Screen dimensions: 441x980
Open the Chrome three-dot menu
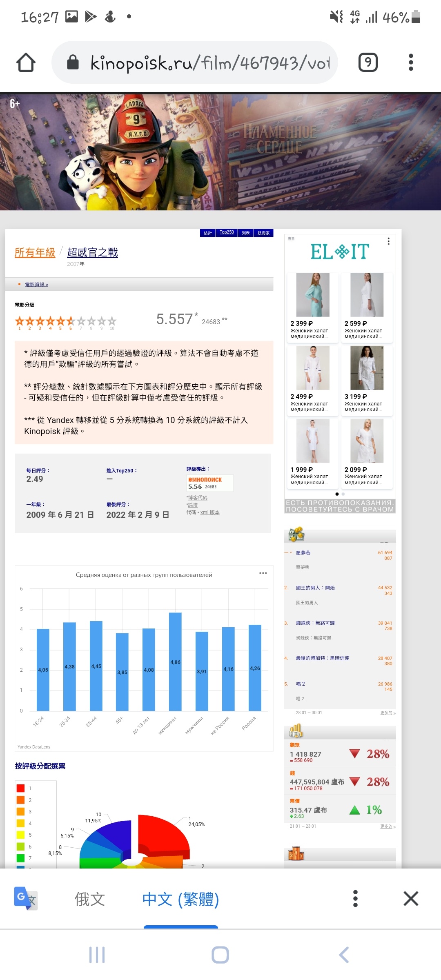click(411, 62)
